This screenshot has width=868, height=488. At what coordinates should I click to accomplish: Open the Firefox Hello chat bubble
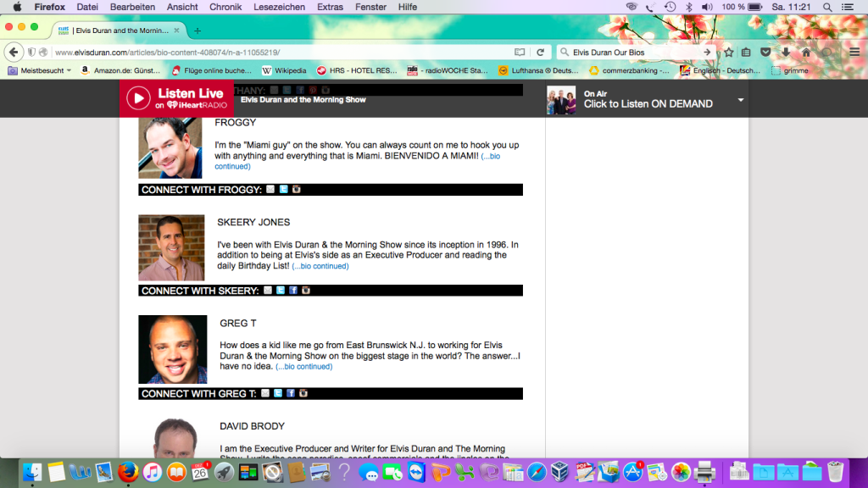tap(826, 52)
